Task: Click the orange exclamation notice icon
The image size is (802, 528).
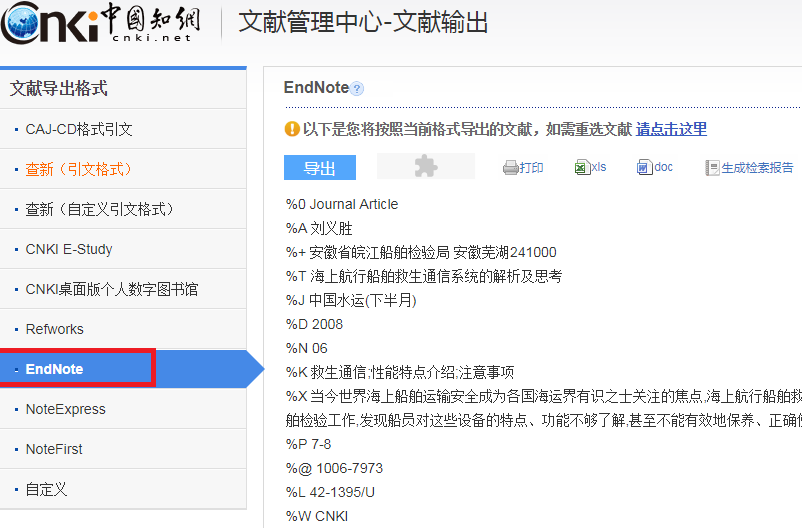Action: 292,128
